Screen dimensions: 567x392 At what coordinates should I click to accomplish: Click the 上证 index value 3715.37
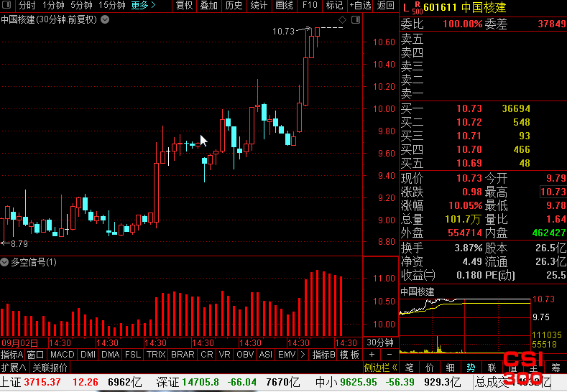point(42,382)
